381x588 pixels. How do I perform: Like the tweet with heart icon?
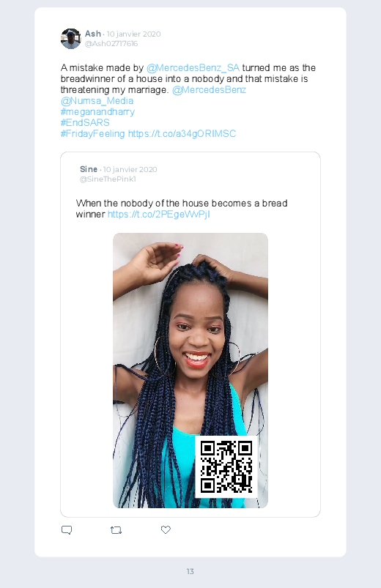(166, 529)
